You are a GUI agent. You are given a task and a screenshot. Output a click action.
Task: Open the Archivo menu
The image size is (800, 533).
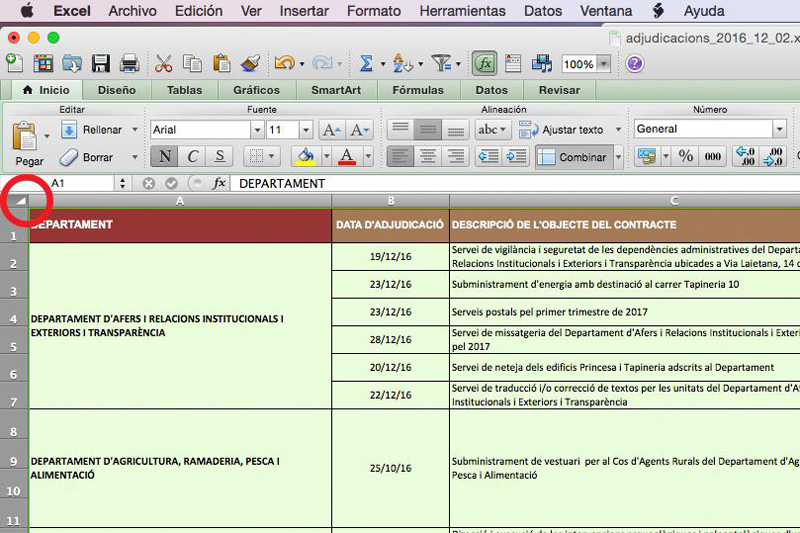(132, 11)
